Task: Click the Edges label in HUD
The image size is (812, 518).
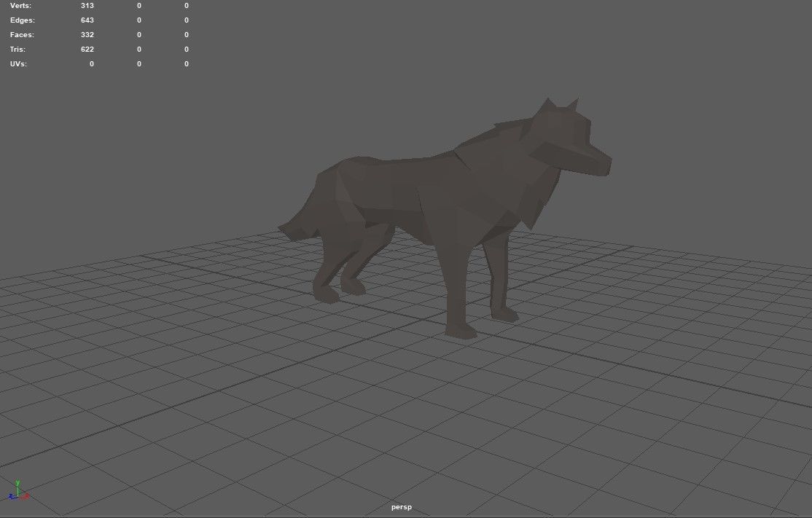Action: click(x=23, y=20)
